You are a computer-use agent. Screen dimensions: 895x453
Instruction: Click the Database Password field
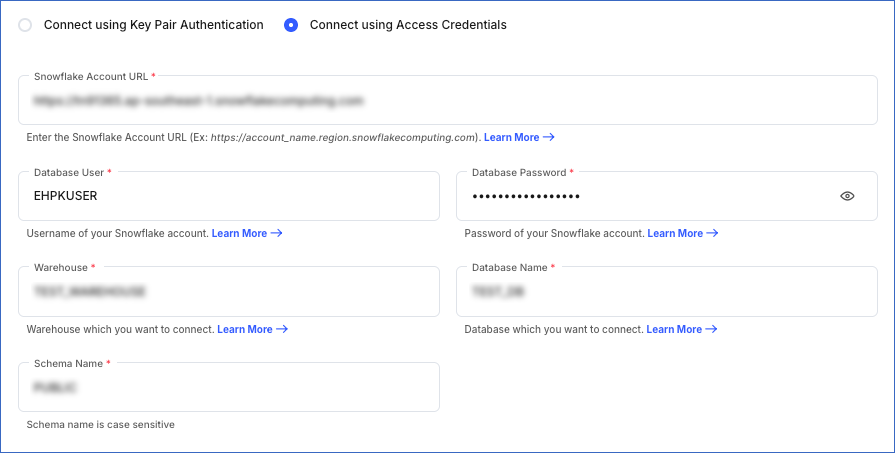(667, 196)
